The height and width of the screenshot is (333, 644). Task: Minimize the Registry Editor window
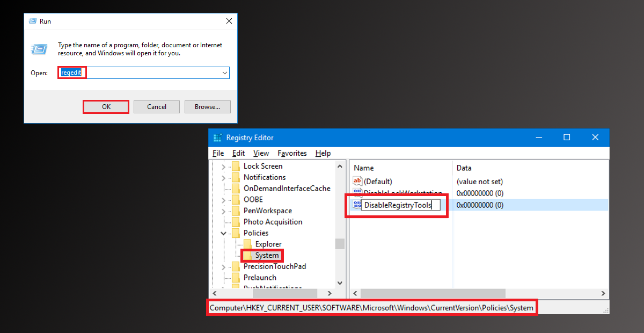[x=538, y=137]
